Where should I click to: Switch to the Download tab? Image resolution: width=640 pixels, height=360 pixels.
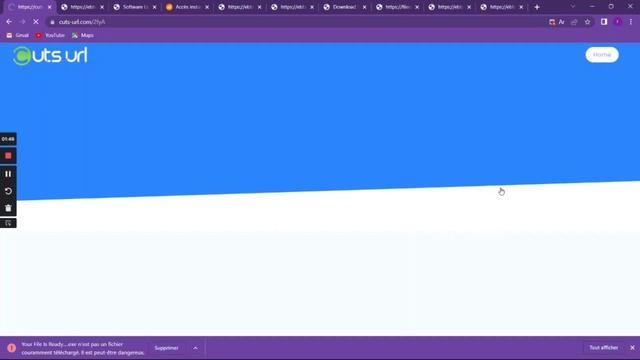344,7
